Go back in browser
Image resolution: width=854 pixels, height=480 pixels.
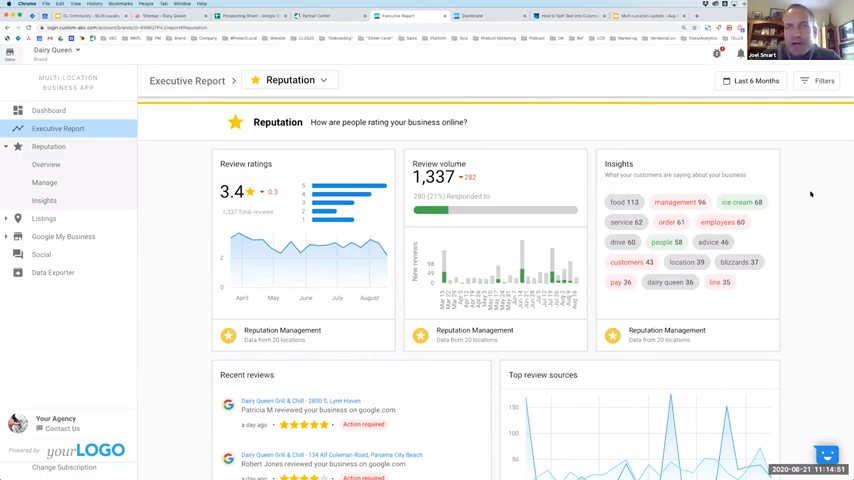7,27
